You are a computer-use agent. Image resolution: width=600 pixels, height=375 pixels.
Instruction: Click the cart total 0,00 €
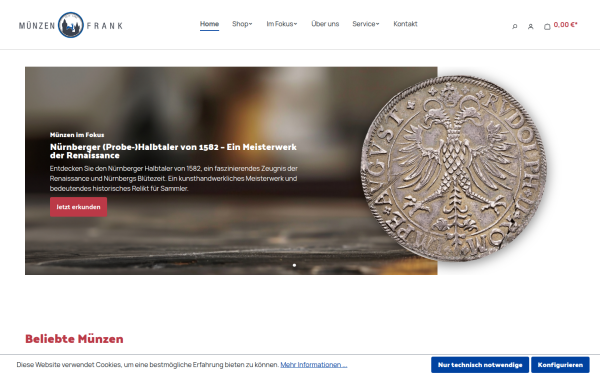[x=565, y=24]
